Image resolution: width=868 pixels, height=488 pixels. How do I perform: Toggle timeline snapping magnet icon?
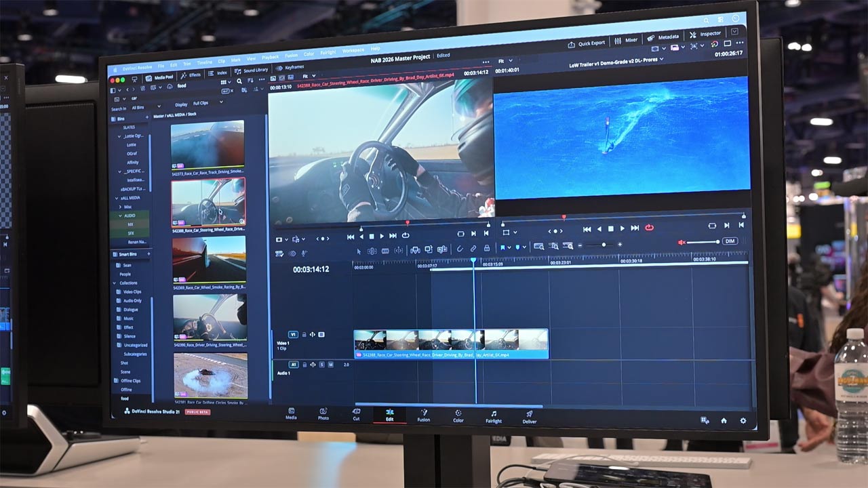(x=460, y=249)
